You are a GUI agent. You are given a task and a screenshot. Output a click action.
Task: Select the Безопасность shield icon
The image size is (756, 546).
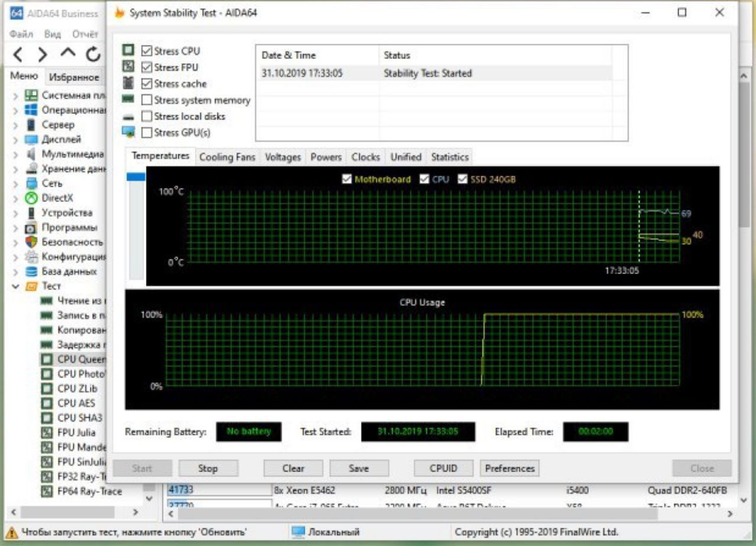(31, 242)
